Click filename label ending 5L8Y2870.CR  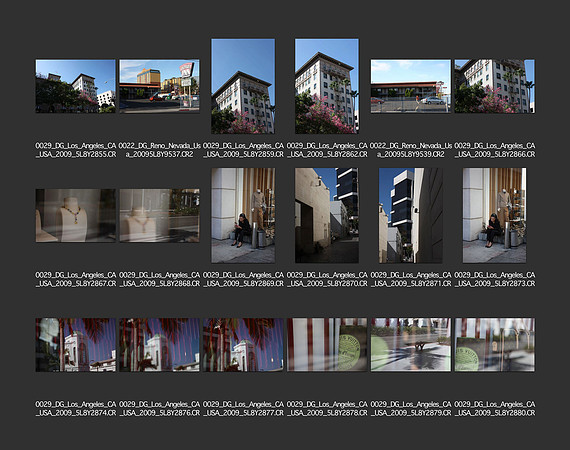pos(327,279)
